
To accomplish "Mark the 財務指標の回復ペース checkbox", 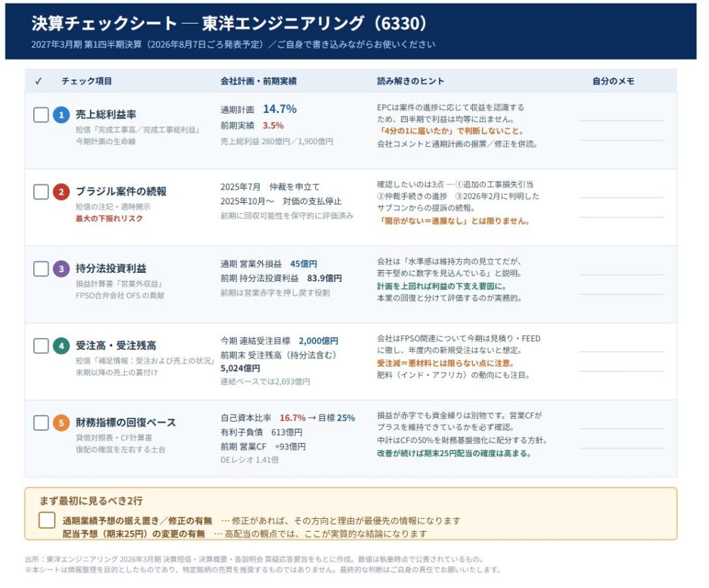I will (41, 423).
